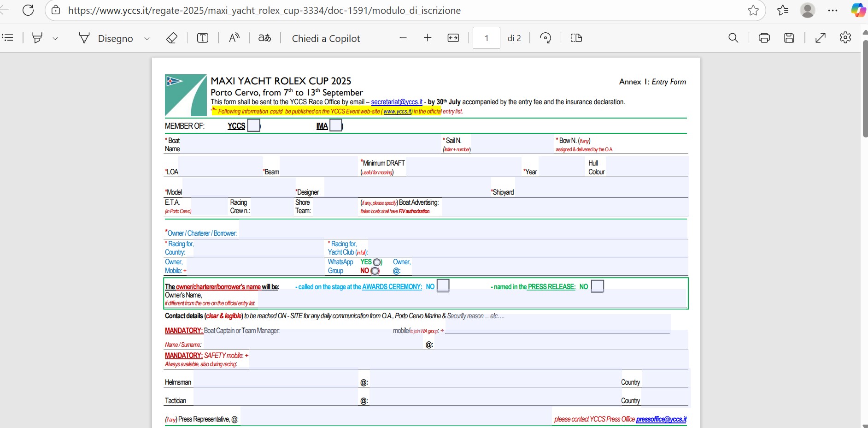Save the PDF file
The width and height of the screenshot is (868, 428).
point(789,38)
